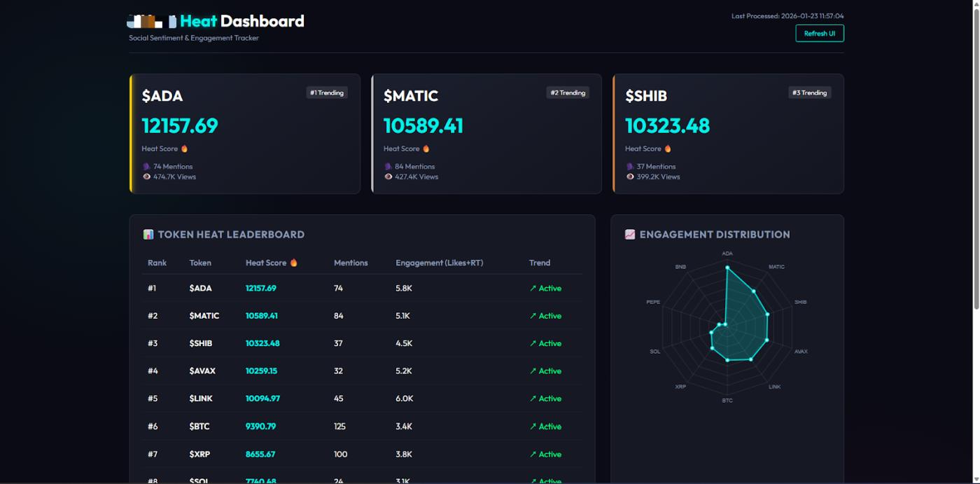Click the bar chart icon beside Token Heat Leaderboard
The image size is (980, 484).
[148, 235]
